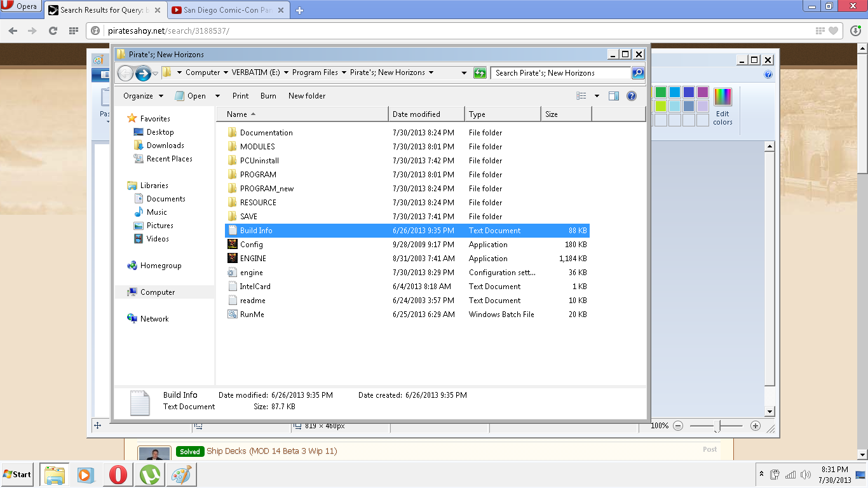Sort files by the Type column header

click(x=503, y=114)
